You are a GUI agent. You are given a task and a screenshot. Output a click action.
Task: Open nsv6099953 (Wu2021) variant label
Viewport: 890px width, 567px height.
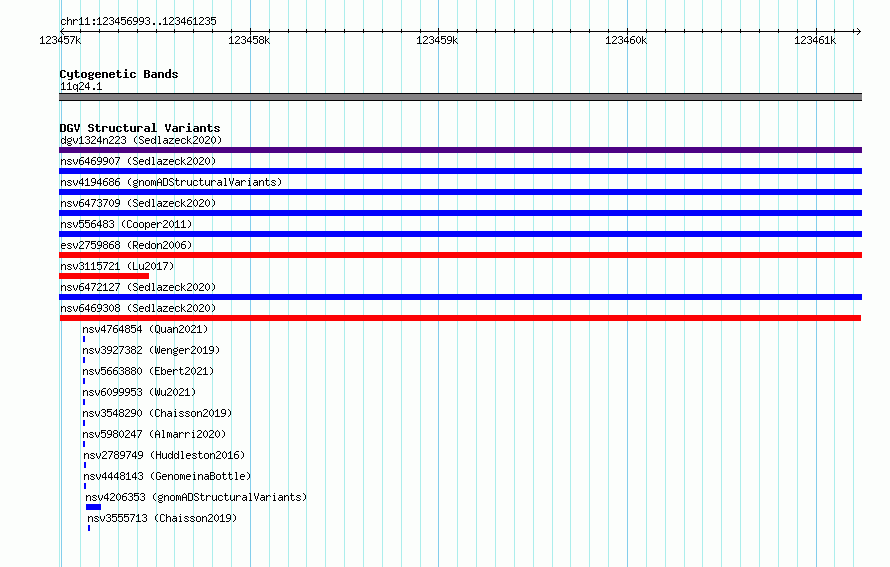[139, 392]
